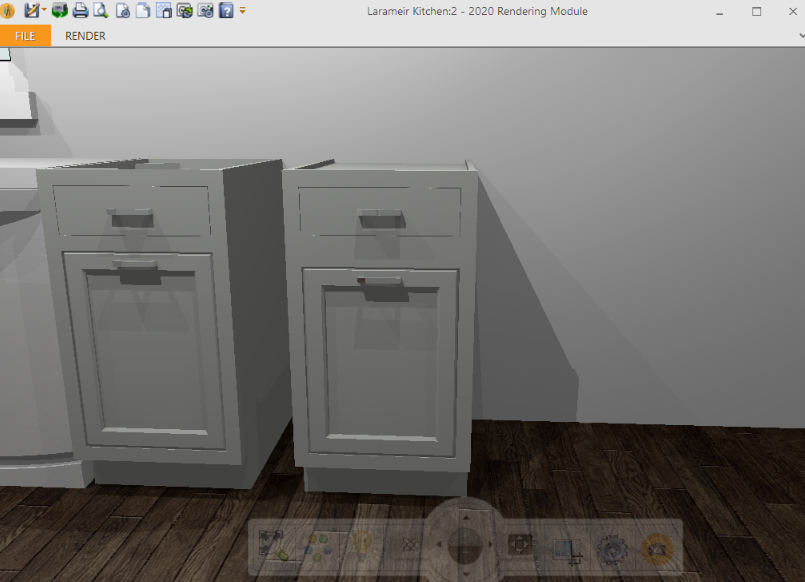Switch to the RENDER tab
The width and height of the screenshot is (805, 582).
(x=85, y=36)
